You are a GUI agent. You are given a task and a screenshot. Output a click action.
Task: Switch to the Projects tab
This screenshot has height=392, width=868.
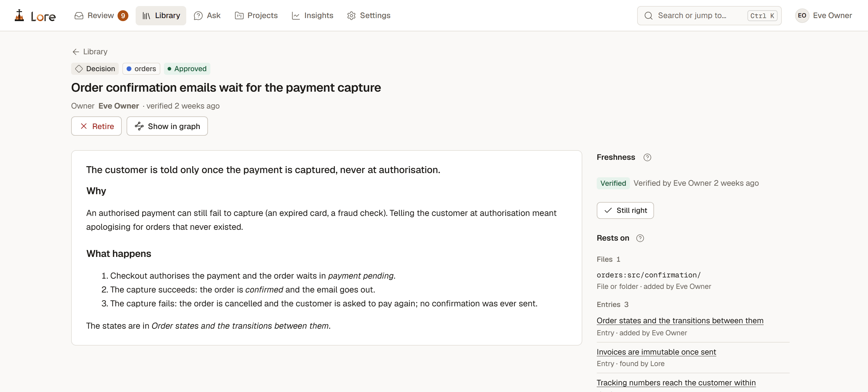point(256,15)
